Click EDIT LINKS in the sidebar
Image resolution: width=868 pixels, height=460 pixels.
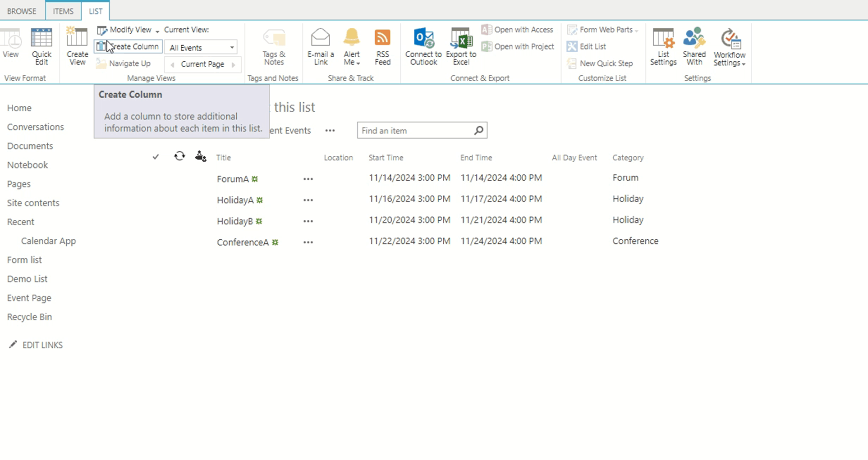(x=42, y=345)
